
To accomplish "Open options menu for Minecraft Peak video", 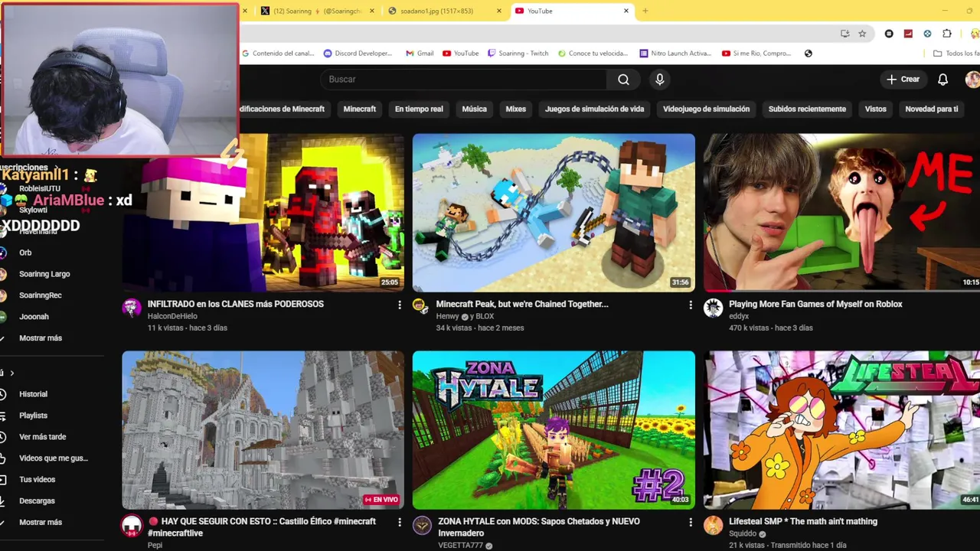I will (x=690, y=305).
